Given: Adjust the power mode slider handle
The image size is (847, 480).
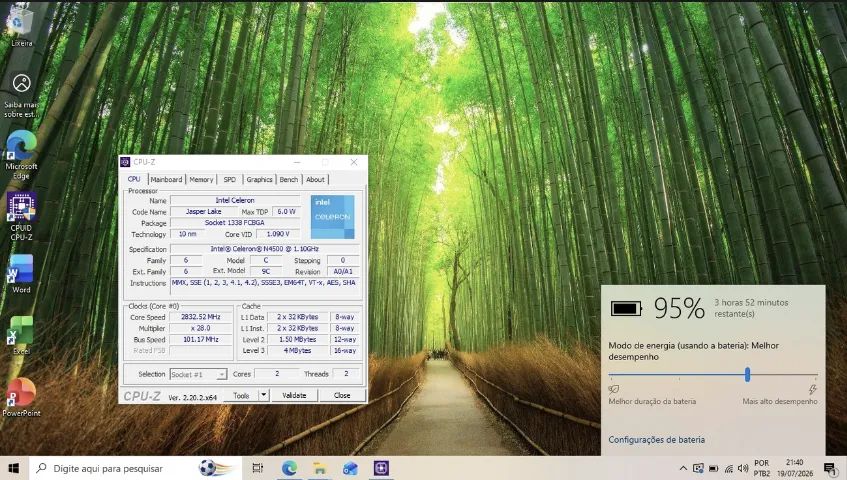Looking at the screenshot, I should 748,374.
